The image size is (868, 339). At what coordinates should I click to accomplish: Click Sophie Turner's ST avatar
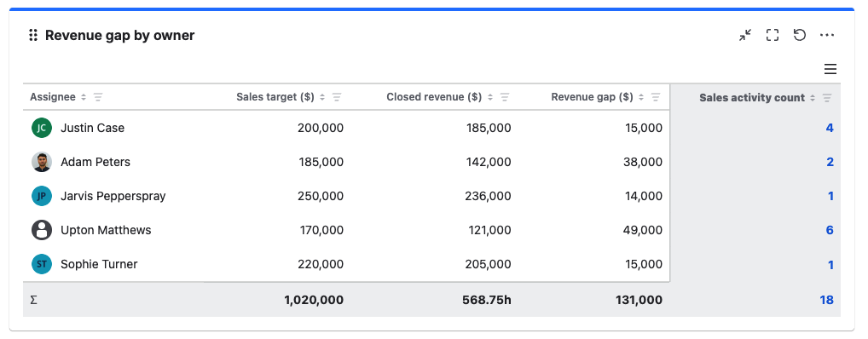click(42, 264)
